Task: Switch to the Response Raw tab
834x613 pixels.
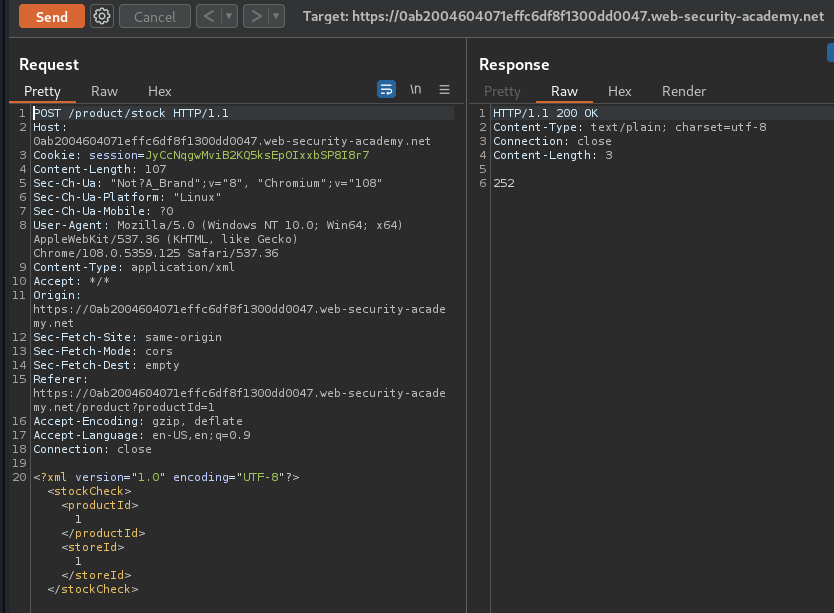Action: coord(564,92)
